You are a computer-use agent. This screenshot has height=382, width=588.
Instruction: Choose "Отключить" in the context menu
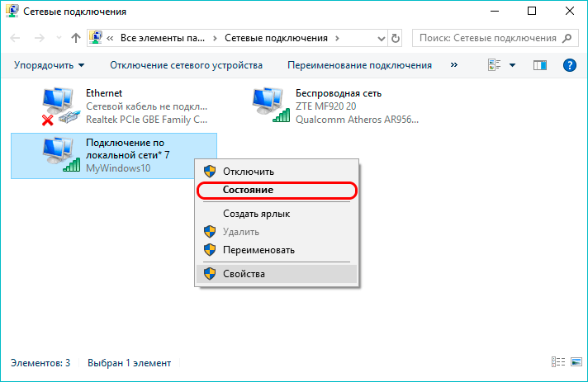tap(277, 172)
